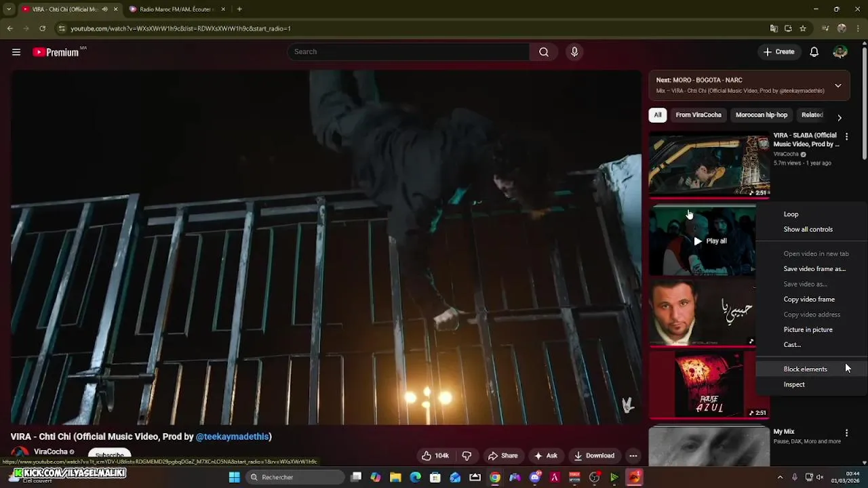Viewport: 868px width, 488px height.
Task: Start voice search with the microphone
Action: pos(574,52)
